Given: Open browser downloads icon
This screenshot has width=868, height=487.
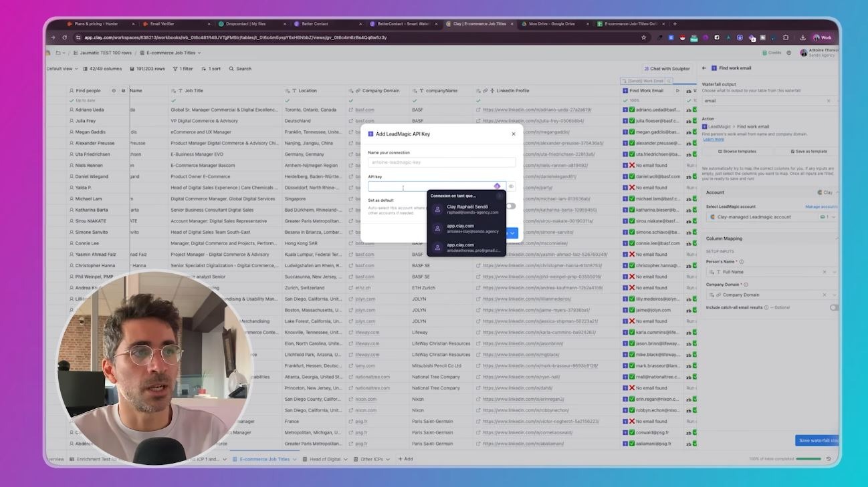Looking at the screenshot, I should click(x=803, y=37).
